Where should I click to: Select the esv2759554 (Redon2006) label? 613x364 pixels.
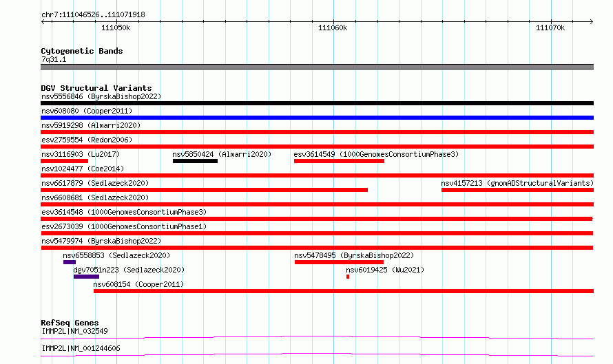click(x=87, y=140)
